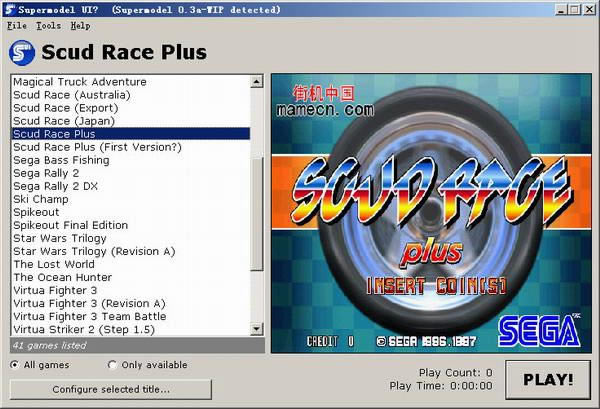Screen dimensions: 600x409
Task: Open the File menu
Action: pyautogui.click(x=17, y=25)
